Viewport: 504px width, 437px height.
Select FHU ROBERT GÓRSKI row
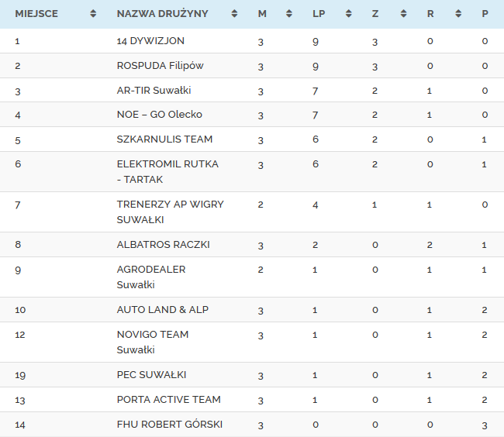(x=168, y=425)
